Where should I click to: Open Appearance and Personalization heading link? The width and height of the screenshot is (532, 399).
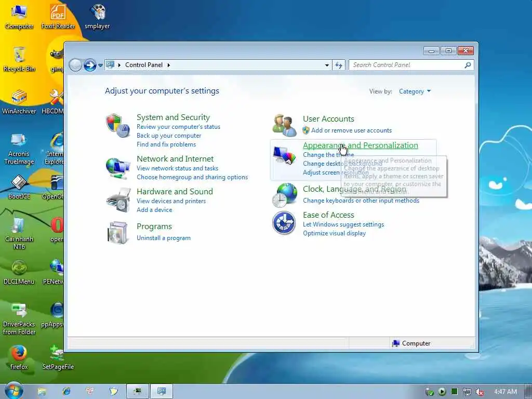(361, 145)
